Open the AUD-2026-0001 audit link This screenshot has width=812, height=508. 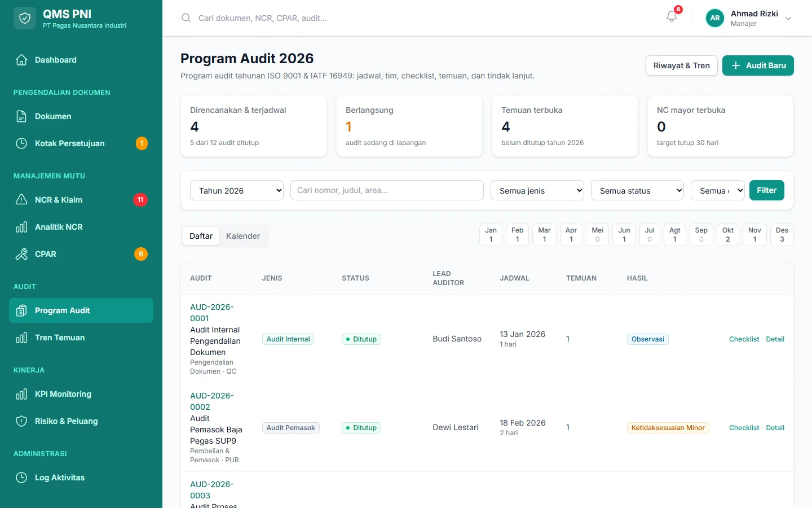point(212,313)
